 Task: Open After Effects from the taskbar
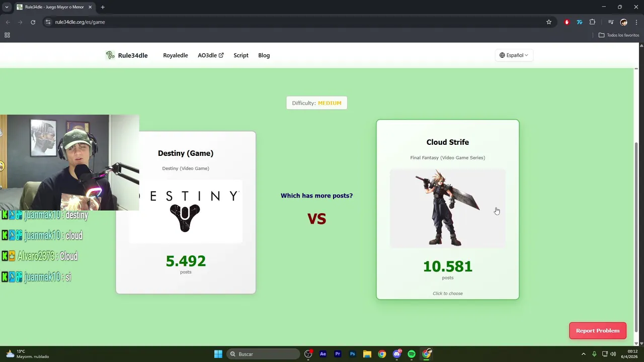point(323,354)
